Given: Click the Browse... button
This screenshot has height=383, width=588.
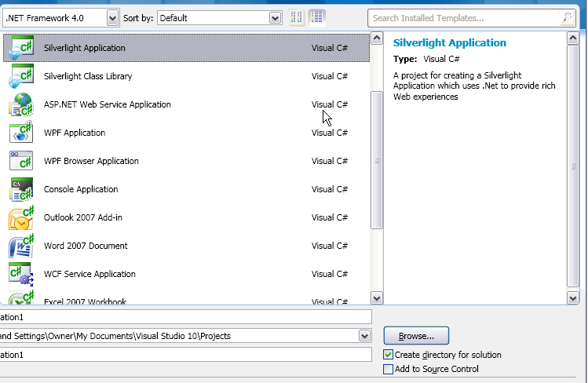Looking at the screenshot, I should pyautogui.click(x=416, y=336).
